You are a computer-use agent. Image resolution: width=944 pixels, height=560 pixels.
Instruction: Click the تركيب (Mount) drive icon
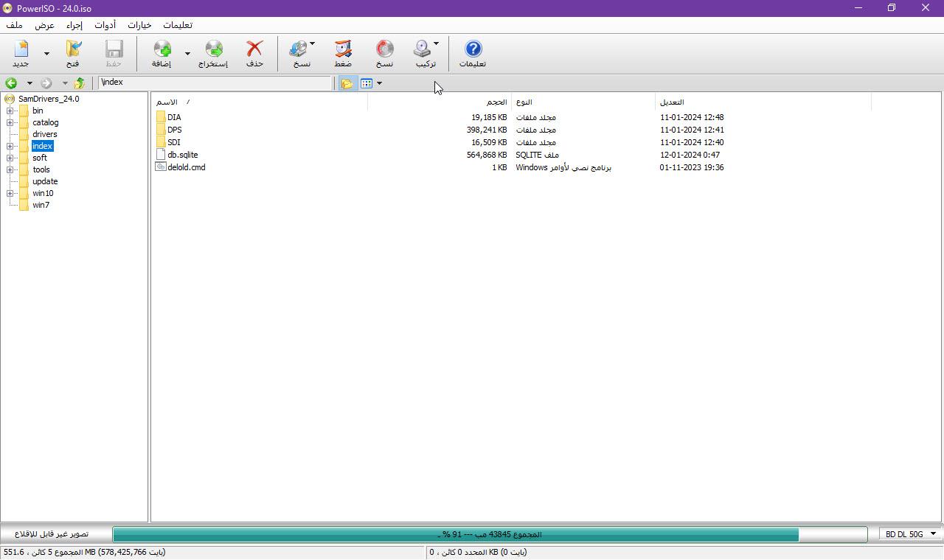pos(422,49)
